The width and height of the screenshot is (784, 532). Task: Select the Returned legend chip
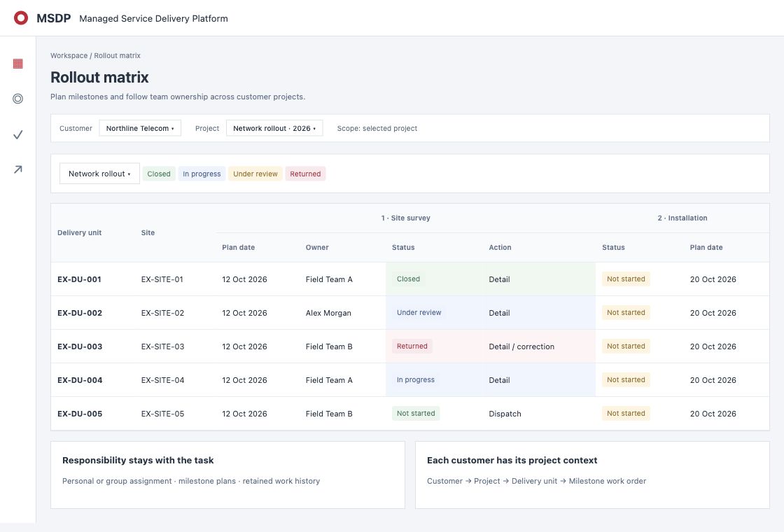305,174
